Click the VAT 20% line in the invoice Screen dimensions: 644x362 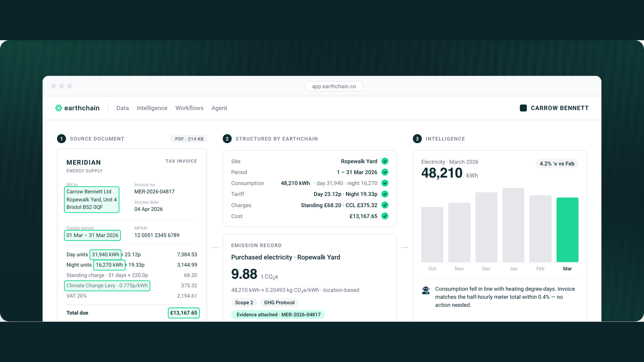pos(132,296)
